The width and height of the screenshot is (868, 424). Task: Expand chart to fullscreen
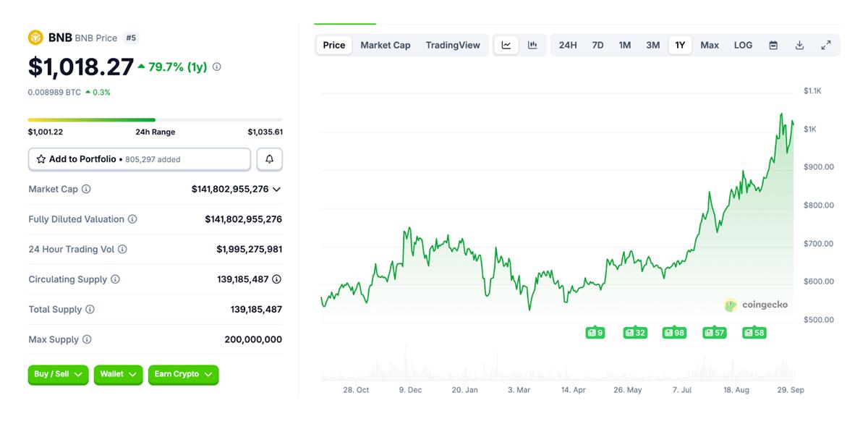(x=825, y=45)
